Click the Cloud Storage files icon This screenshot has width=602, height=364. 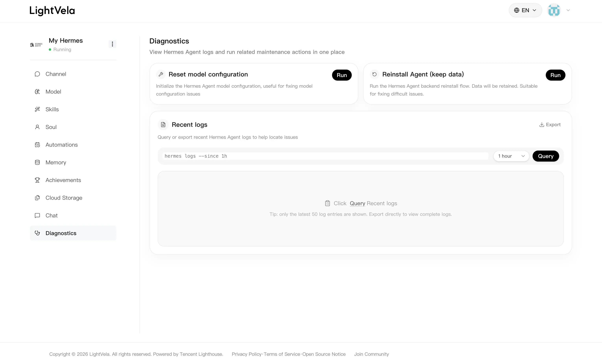(37, 198)
